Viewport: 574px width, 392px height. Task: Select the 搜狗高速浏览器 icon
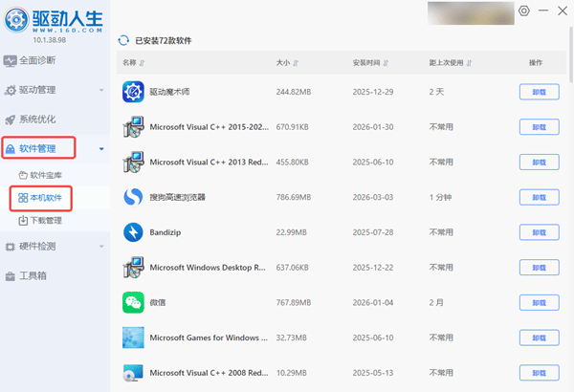(x=133, y=197)
